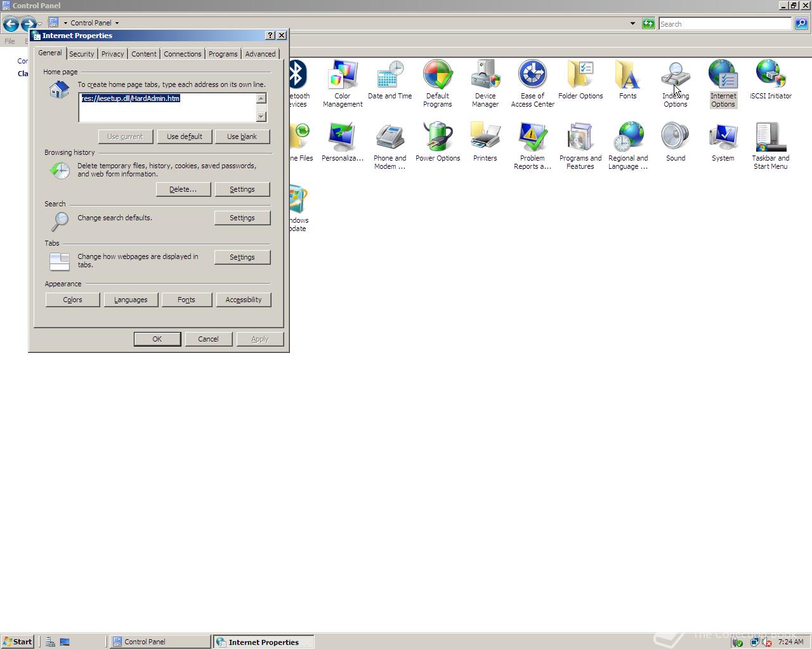Open iSCSI Initiator icon
This screenshot has height=650, width=812.
coord(770,80)
